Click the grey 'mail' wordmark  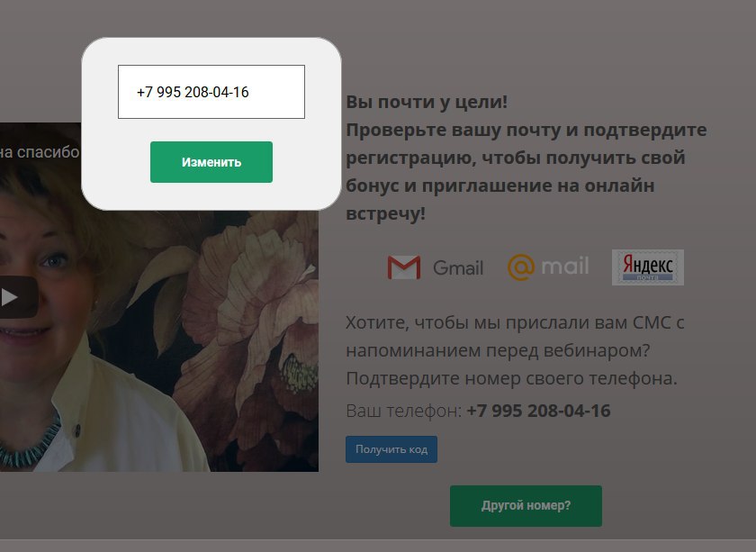click(x=565, y=266)
